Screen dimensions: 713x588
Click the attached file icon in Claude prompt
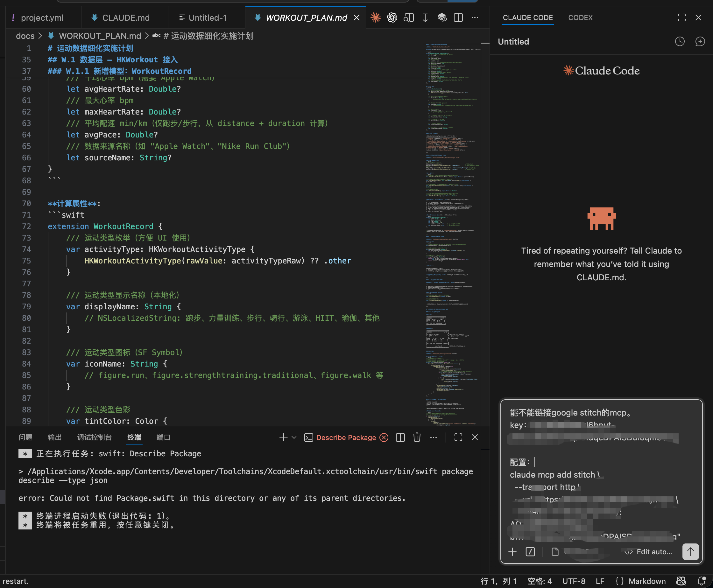(x=555, y=552)
